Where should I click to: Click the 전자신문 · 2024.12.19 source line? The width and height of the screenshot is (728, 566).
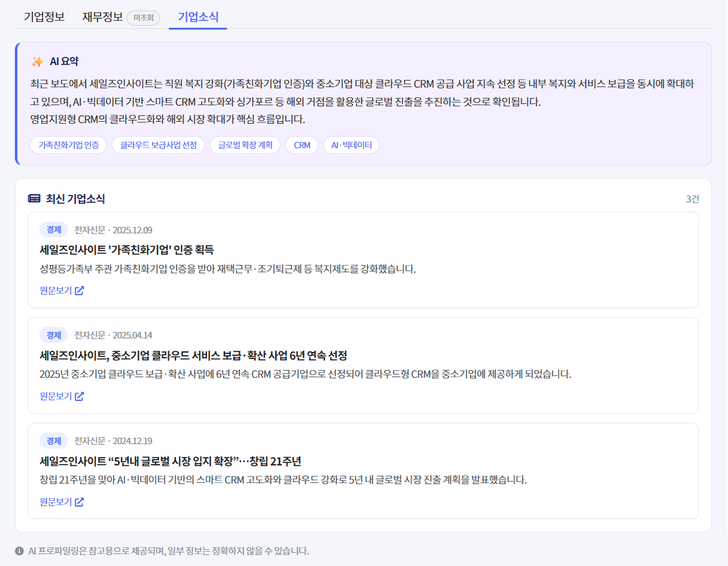113,441
